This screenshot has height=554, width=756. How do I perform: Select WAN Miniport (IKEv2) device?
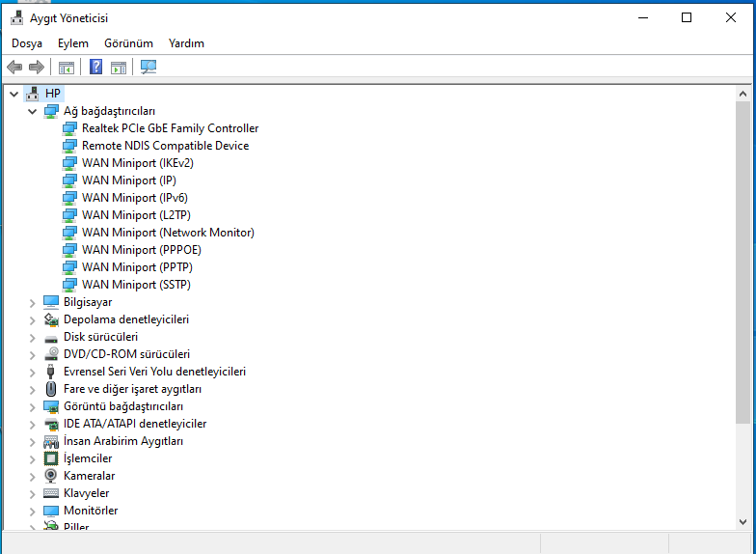click(x=137, y=163)
